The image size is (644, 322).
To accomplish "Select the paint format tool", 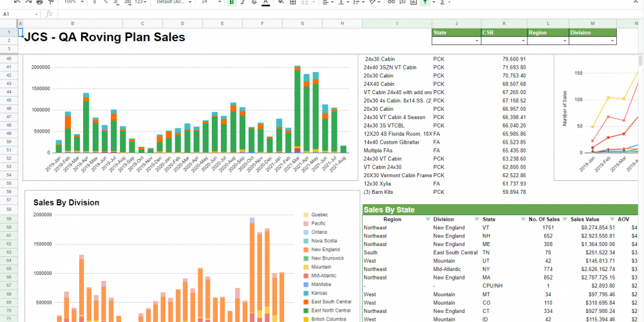I will (x=50, y=2).
